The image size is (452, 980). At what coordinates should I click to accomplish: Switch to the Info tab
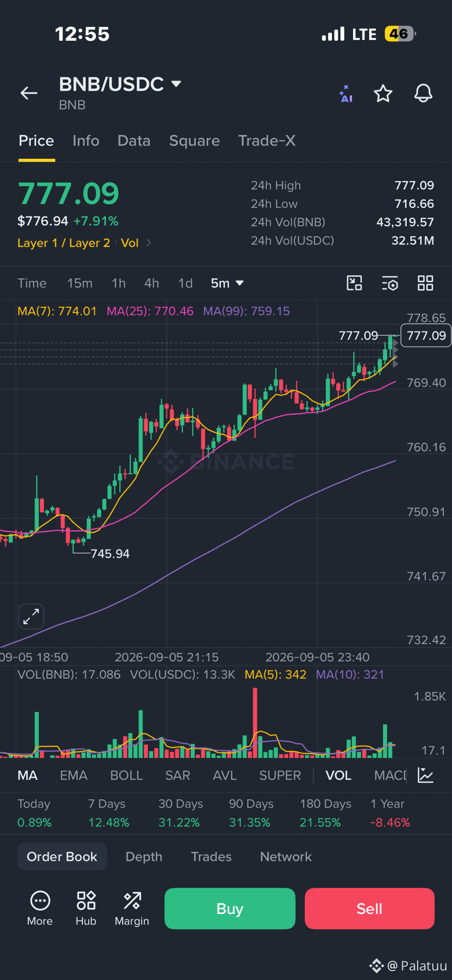pyautogui.click(x=86, y=141)
